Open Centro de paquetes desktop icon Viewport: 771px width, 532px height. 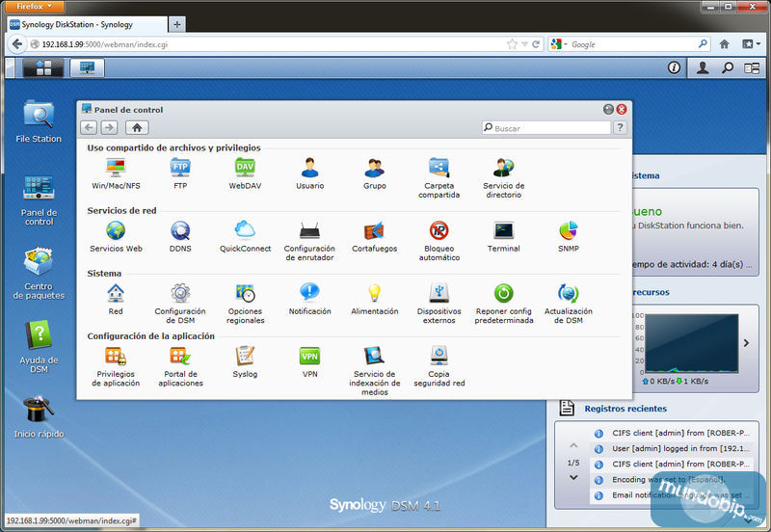coord(39,274)
